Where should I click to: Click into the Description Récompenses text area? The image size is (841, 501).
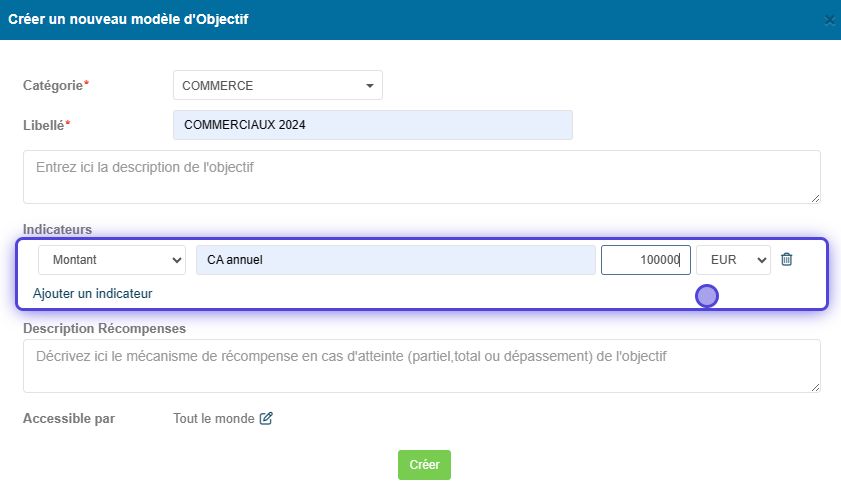click(422, 366)
